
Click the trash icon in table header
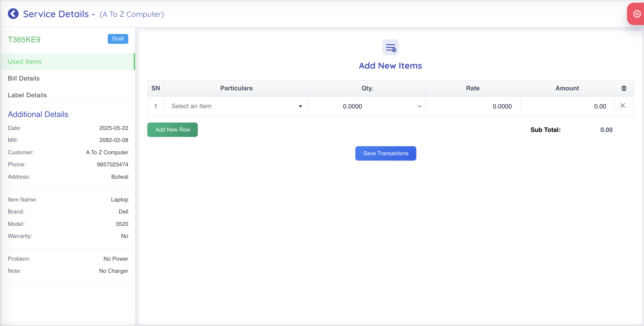point(624,88)
